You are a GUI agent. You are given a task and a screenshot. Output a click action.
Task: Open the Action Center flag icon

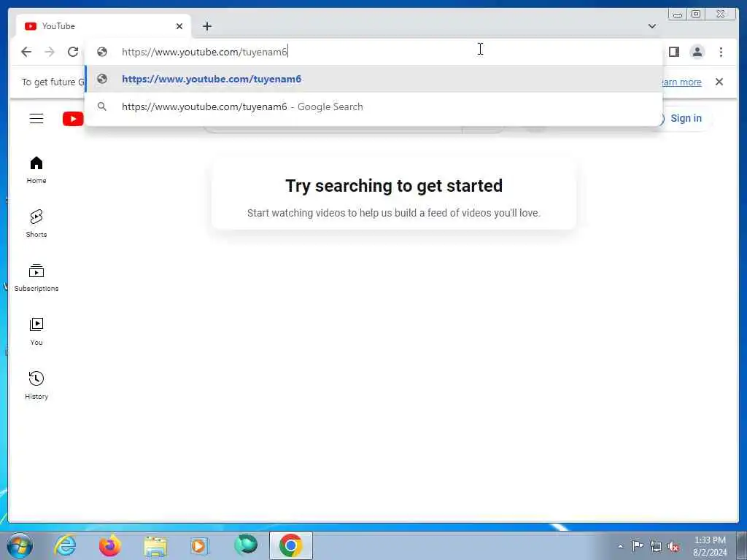pos(638,545)
